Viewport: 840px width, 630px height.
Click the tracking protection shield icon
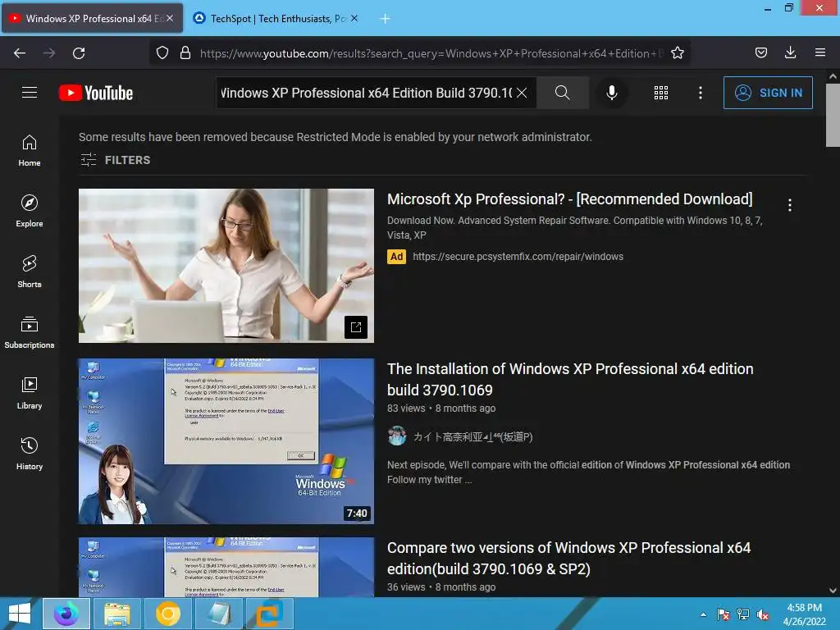162,53
